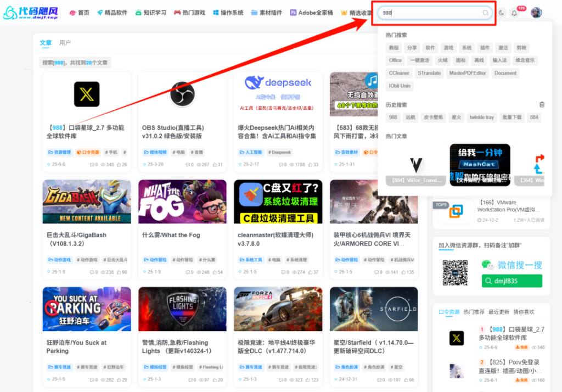Open the 精品软件 nav menu
Viewport: 562px width, 392px height.
(112, 13)
